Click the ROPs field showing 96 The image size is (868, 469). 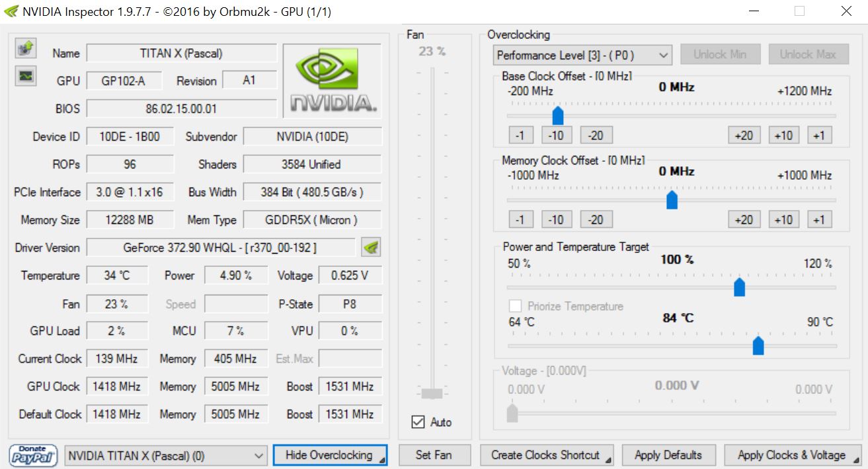[130, 164]
